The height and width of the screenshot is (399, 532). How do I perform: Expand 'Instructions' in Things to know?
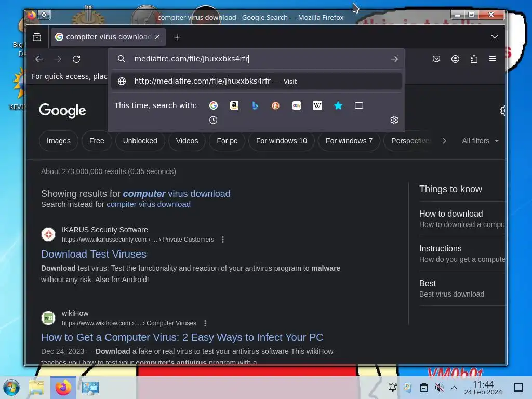[462, 254]
